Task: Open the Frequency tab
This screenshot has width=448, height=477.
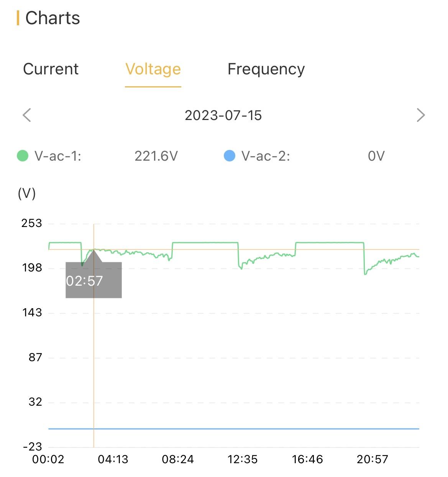Action: point(266,69)
